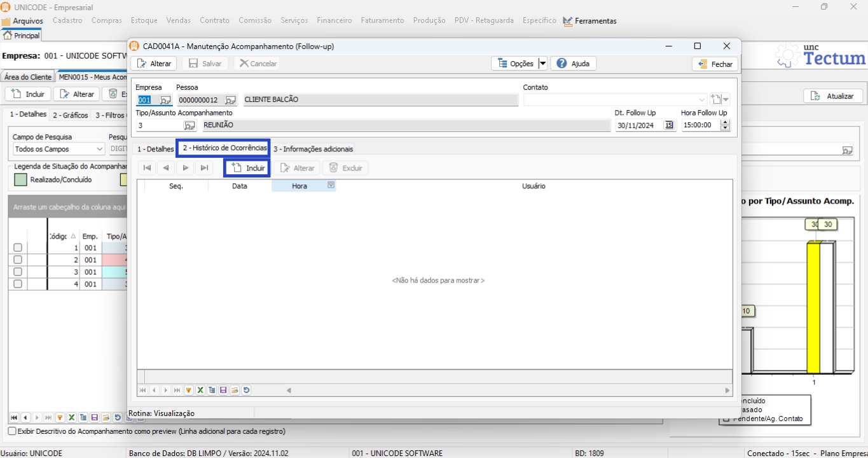Click the green Realizado/Concluído legend swatch
The width and height of the screenshot is (868, 458).
(x=20, y=180)
